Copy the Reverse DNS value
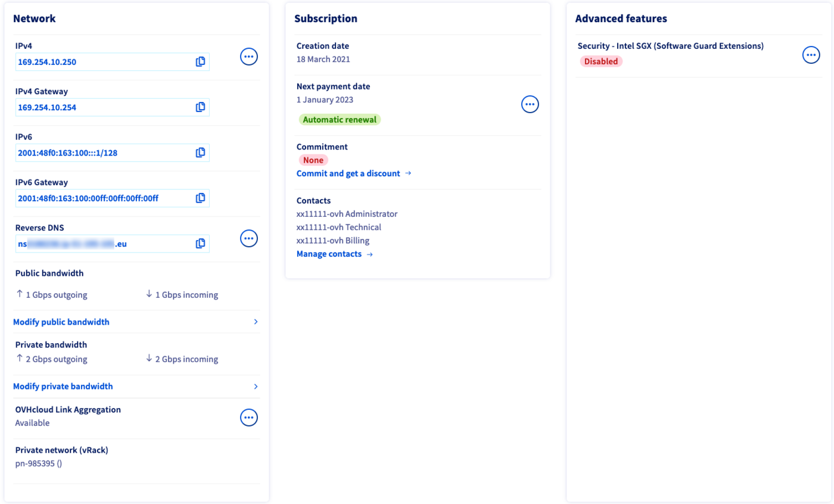Screen dimensions: 834x504 click(201, 243)
